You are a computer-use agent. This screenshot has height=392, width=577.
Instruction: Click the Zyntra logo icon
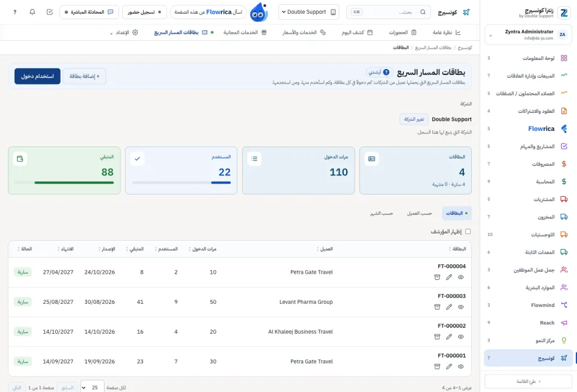click(x=564, y=13)
